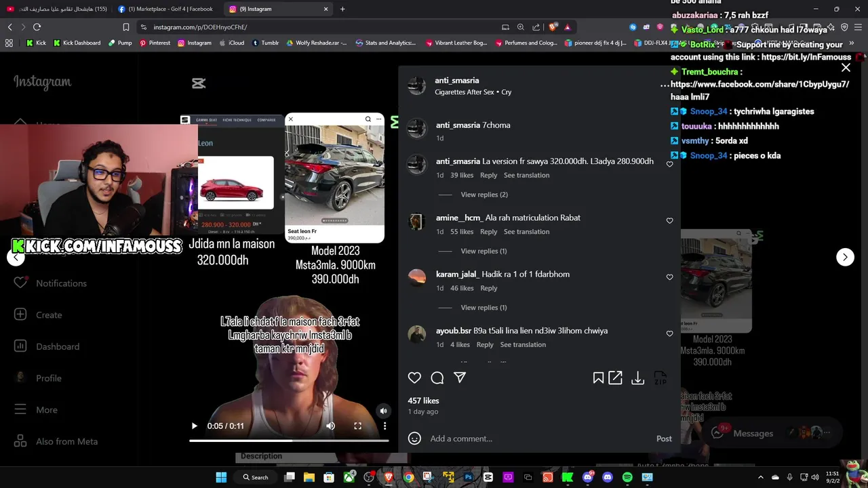Like karam_jalal_'s comment
Viewport: 868px width, 488px height.
[669, 277]
